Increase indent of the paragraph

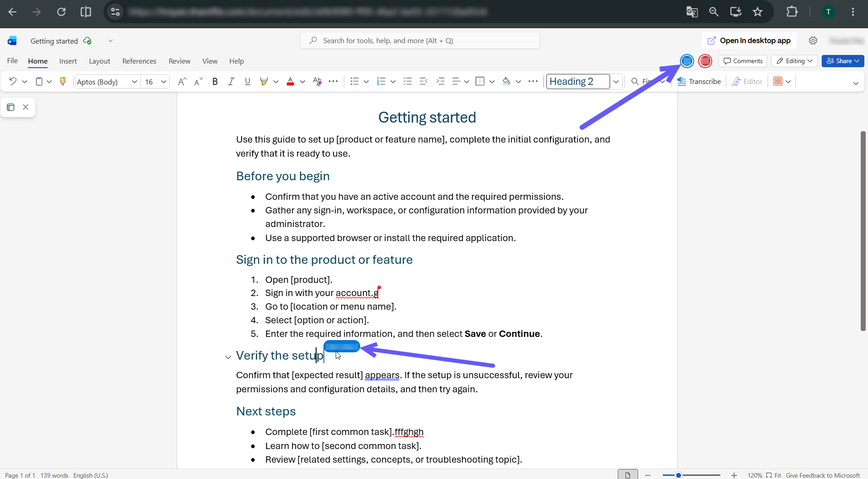click(x=440, y=81)
